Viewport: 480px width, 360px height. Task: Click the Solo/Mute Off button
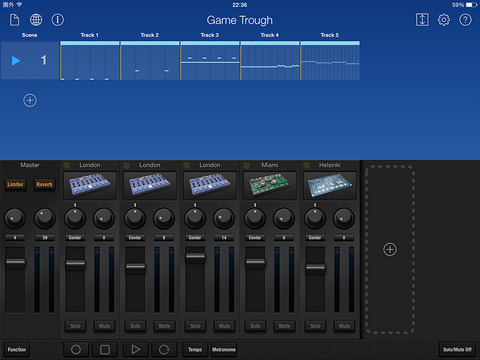[457, 349]
